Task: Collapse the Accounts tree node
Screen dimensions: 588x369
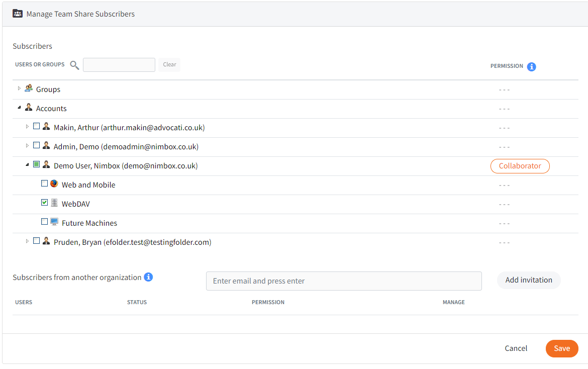Action: tap(19, 108)
